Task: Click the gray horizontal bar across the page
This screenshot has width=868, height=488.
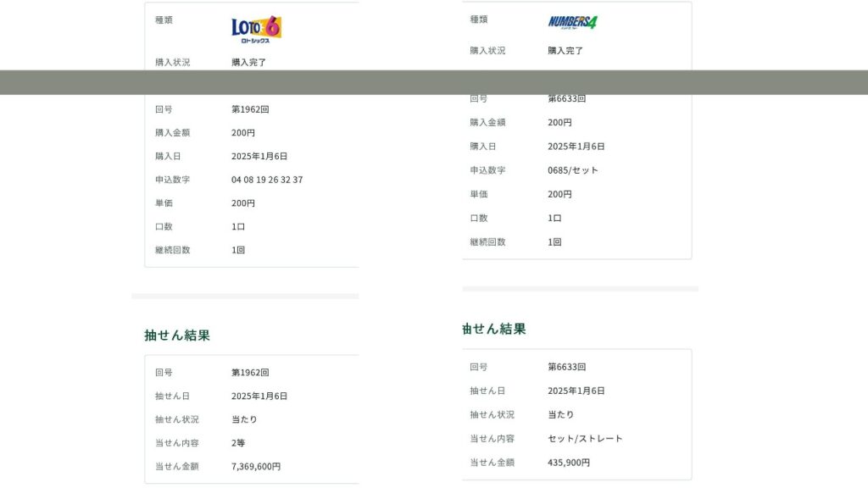Action: point(434,82)
